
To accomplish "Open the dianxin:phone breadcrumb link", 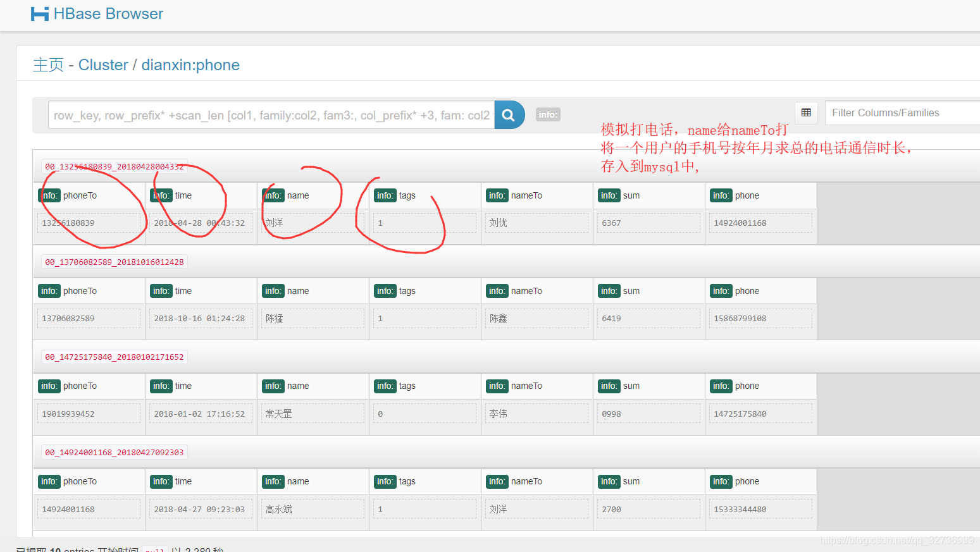I will point(190,65).
